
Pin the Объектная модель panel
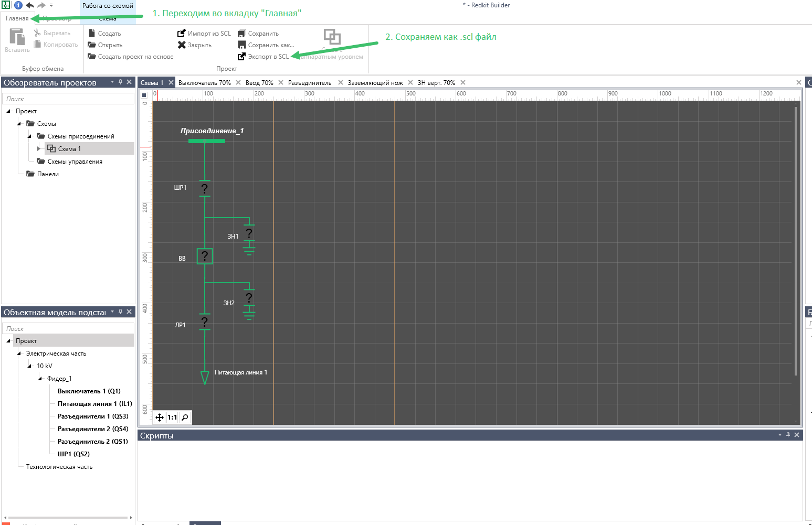point(121,312)
